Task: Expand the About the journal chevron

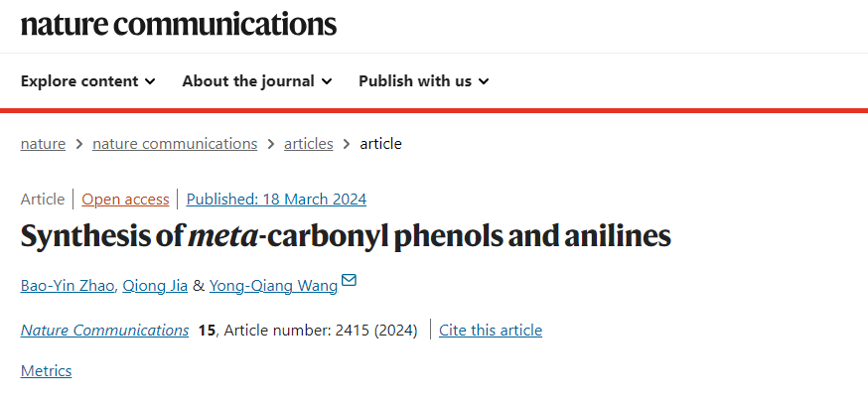Action: [327, 81]
